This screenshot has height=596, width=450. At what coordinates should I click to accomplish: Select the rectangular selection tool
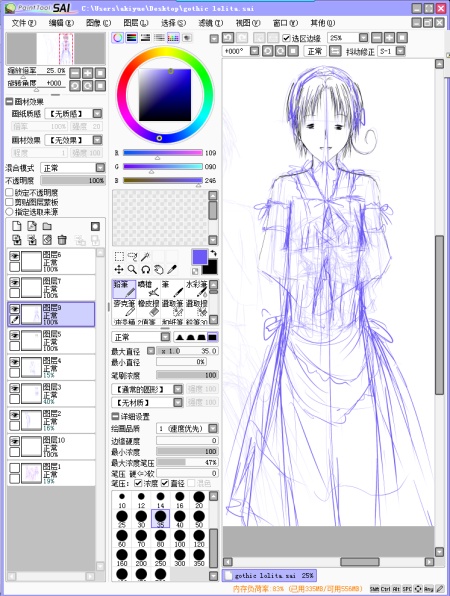click(x=119, y=257)
